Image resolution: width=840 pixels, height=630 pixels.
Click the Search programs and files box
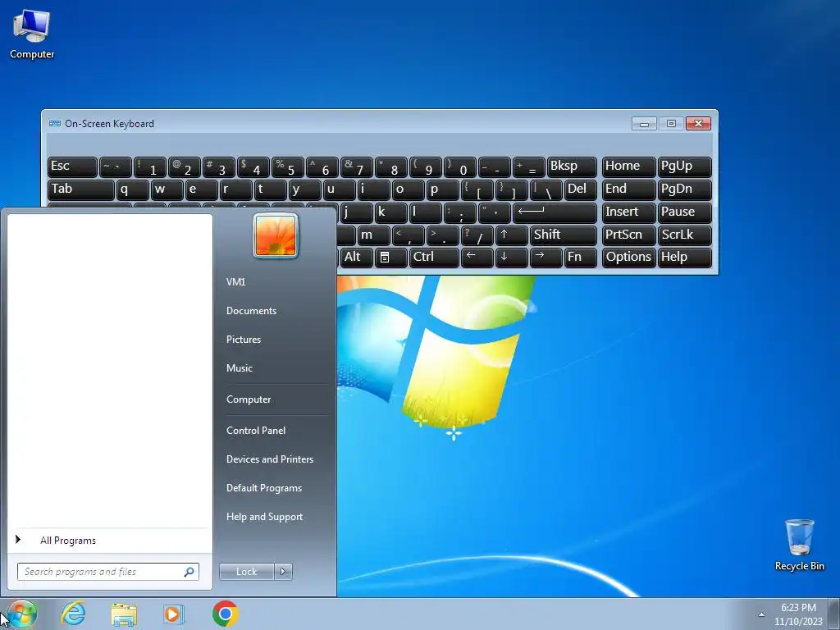pos(107,572)
